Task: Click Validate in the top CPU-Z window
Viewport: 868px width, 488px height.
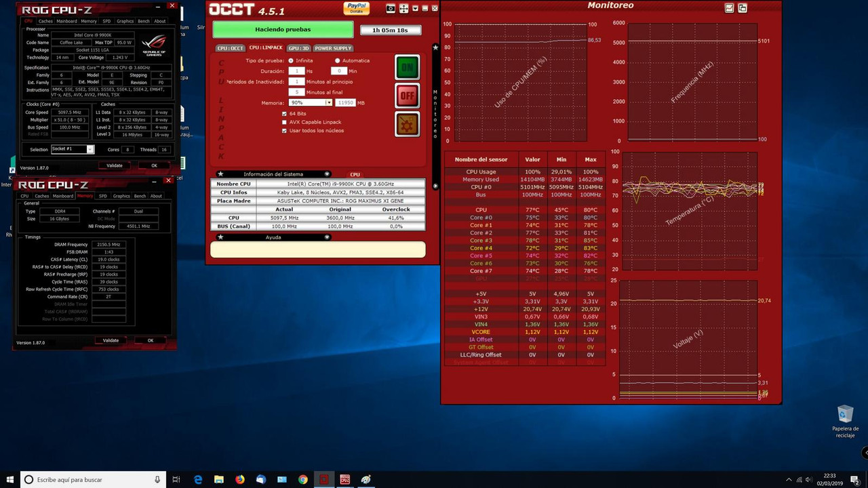Action: pos(115,165)
